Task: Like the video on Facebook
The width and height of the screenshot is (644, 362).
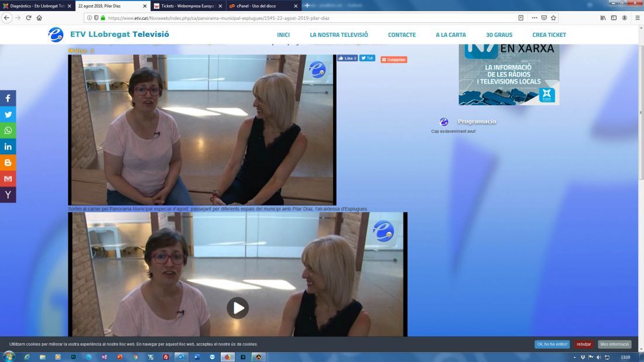Action: click(347, 58)
